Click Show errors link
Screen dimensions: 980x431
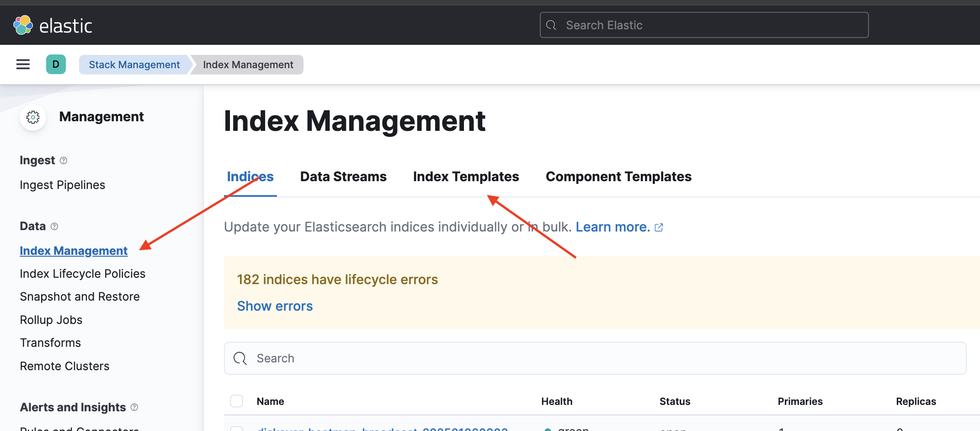[275, 306]
